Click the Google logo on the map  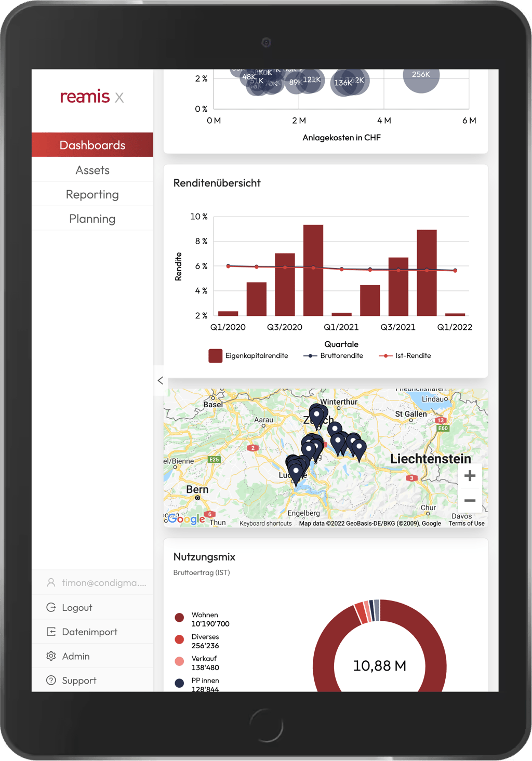186,518
